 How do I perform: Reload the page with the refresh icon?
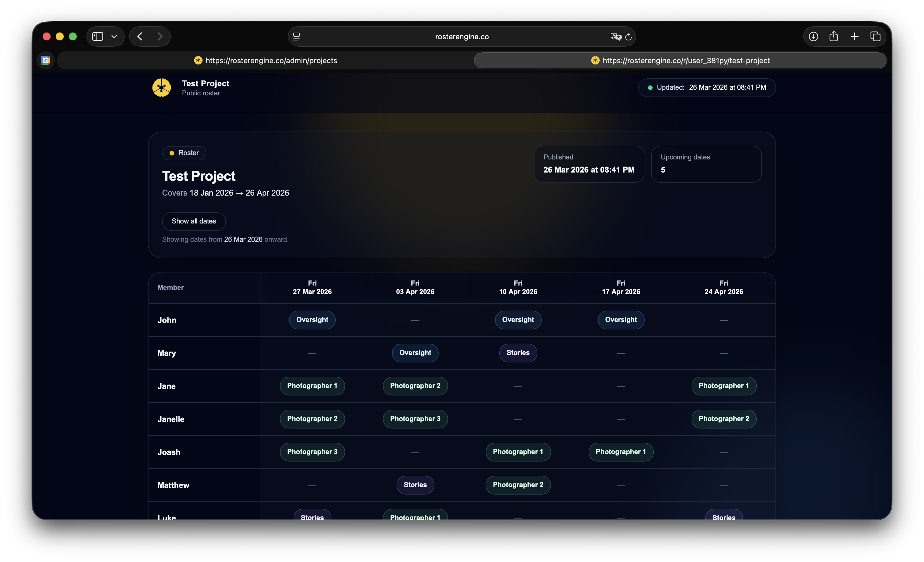tap(629, 37)
